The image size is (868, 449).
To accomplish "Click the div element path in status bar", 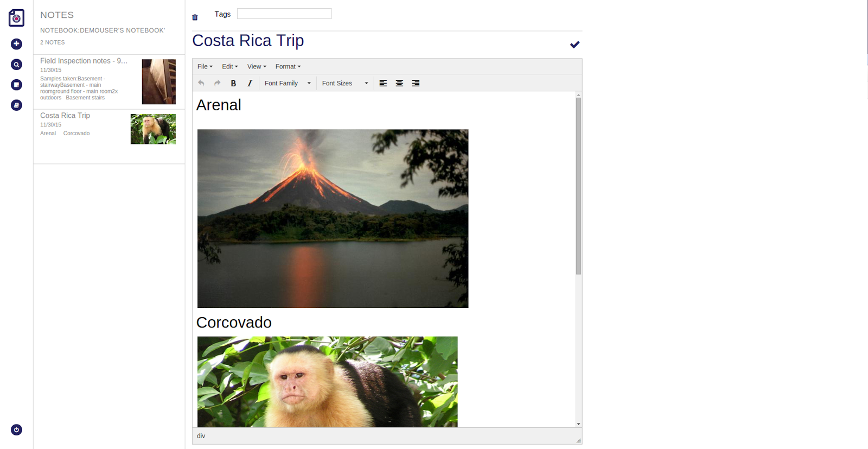I will point(201,436).
